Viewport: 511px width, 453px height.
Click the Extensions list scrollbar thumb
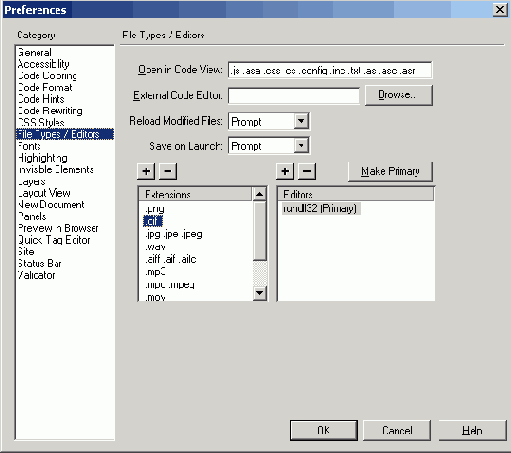click(x=259, y=231)
